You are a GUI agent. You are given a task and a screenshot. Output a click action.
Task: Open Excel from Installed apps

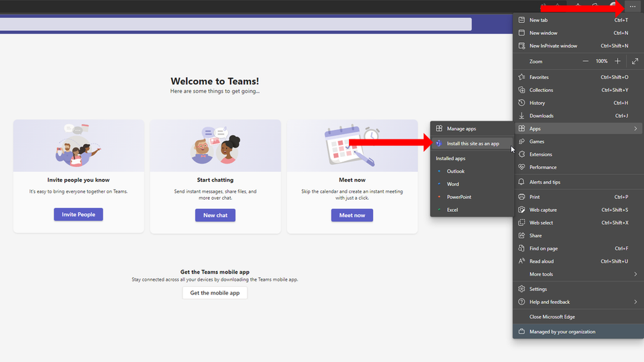point(472,210)
